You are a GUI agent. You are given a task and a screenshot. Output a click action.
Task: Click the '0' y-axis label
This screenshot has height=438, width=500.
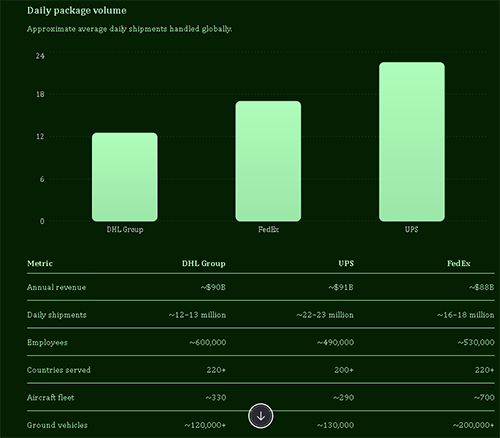pos(42,221)
